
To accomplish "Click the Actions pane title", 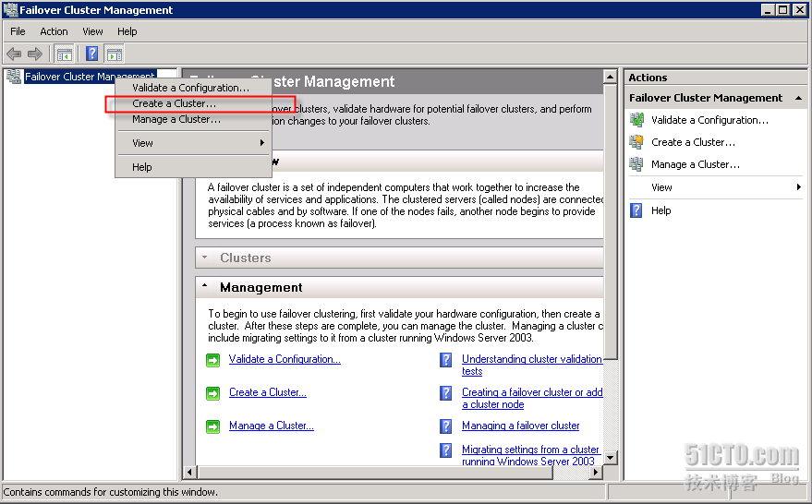I will tap(648, 78).
